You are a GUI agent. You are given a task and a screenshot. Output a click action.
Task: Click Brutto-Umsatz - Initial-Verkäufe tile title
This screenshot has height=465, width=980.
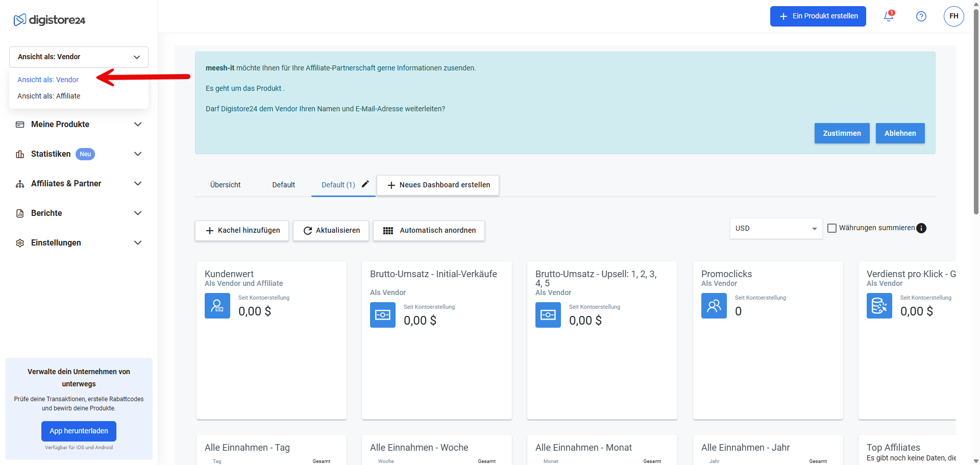click(433, 274)
